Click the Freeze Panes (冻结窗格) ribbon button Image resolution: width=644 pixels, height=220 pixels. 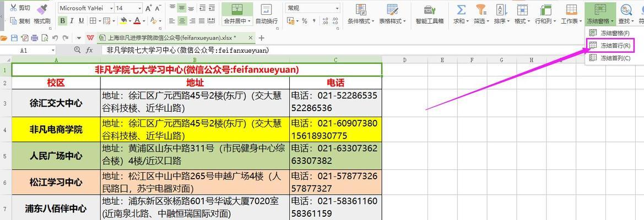pos(600,14)
